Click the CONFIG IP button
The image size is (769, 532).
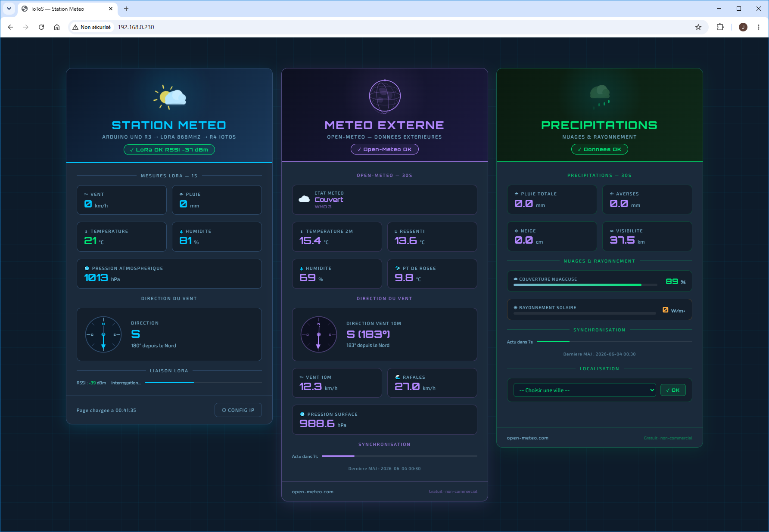pos(238,410)
